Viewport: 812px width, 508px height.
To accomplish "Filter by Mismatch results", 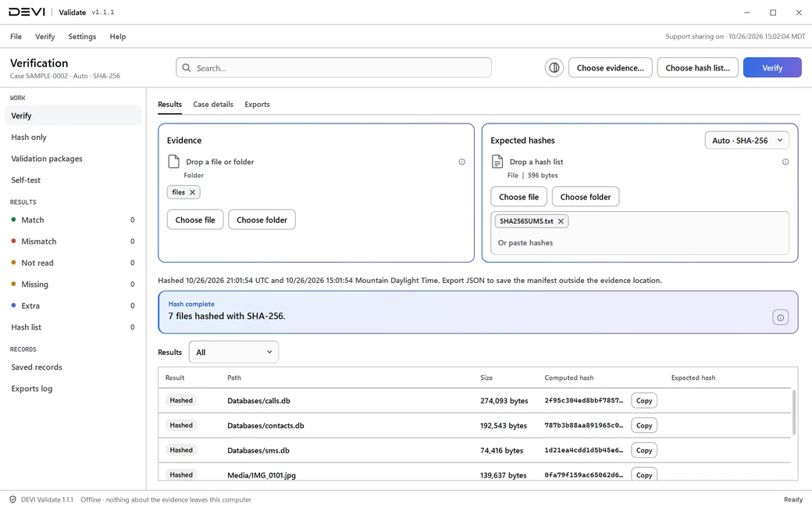I will point(73,241).
